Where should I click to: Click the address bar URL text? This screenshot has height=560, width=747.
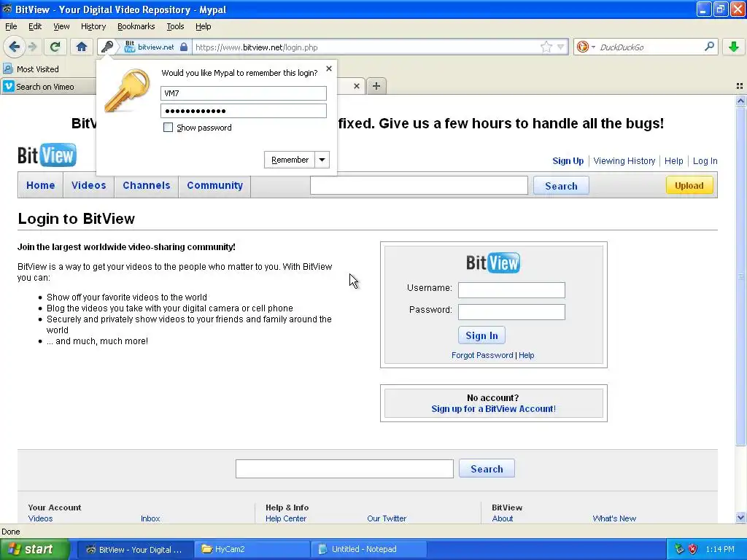256,47
